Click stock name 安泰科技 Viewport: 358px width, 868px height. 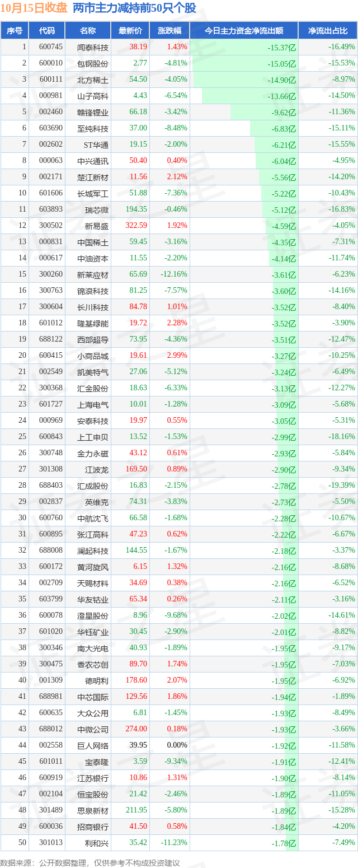(x=93, y=421)
